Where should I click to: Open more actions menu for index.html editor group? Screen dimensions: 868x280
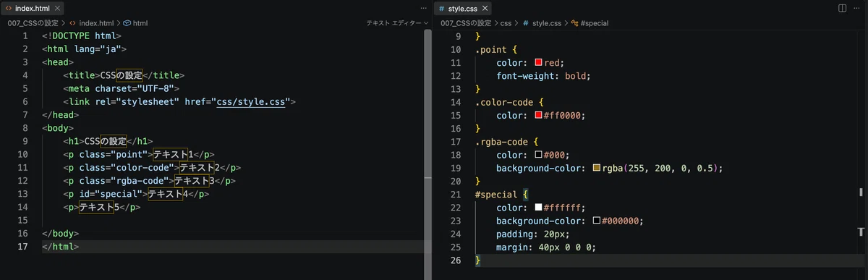(424, 9)
